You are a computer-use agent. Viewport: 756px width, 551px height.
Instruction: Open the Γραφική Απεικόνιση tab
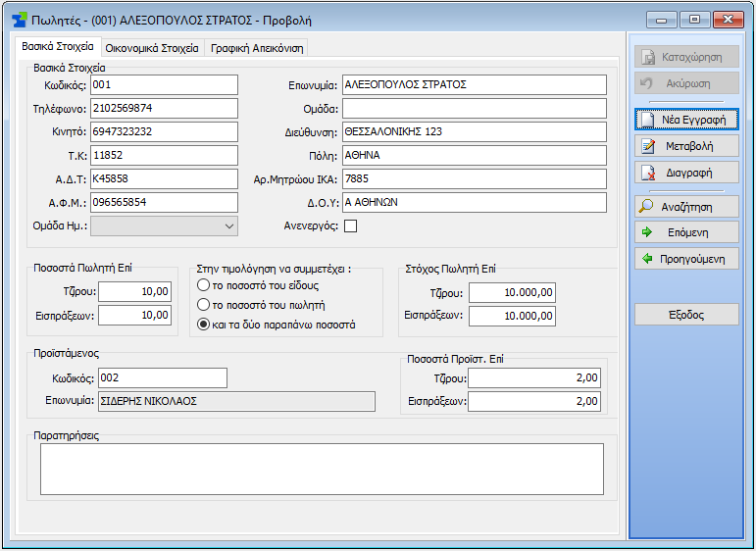coord(257,48)
